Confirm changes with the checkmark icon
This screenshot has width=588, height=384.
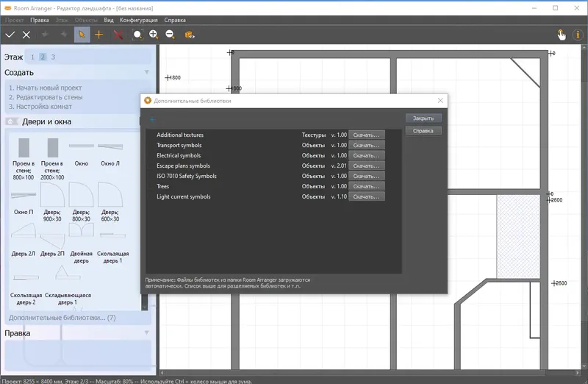10,35
